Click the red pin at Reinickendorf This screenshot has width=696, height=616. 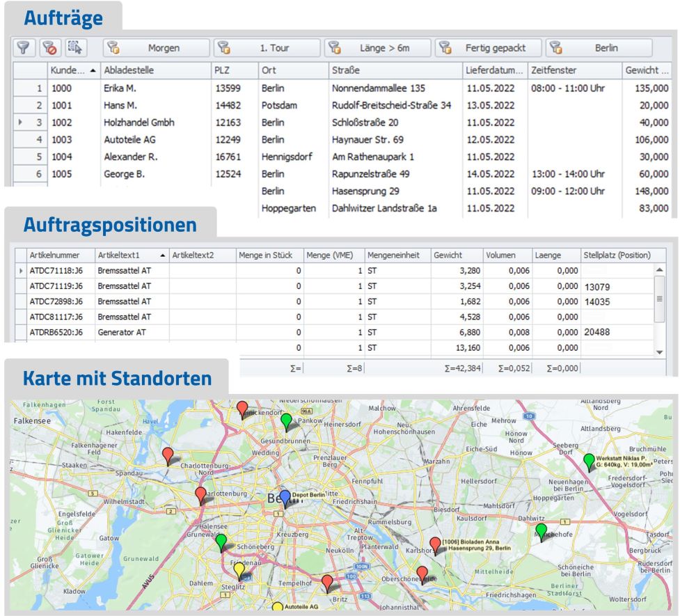(242, 410)
